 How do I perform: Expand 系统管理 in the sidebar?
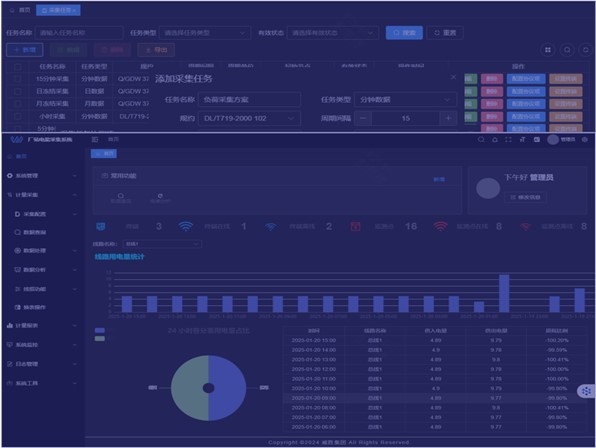[42, 176]
